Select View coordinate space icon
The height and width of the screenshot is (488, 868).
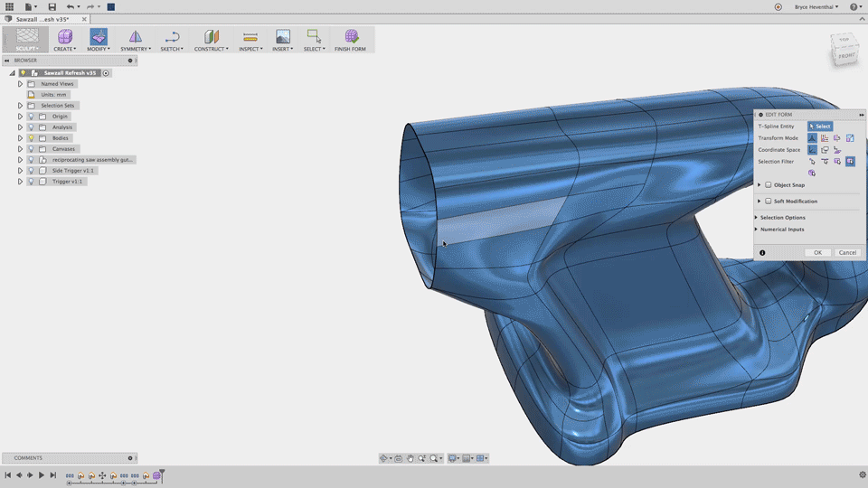[825, 150]
